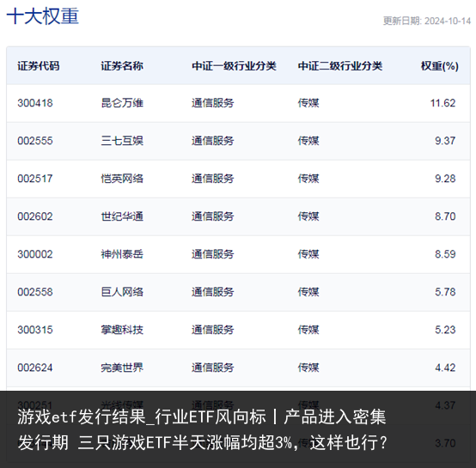This screenshot has width=476, height=468.
Task: Select the 昆仑万维 stock name
Action: (122, 103)
